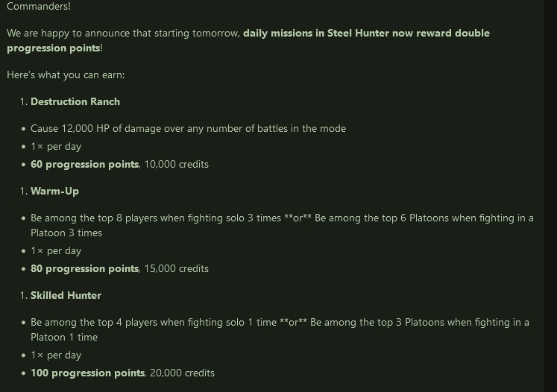Click the "top 8 players" requirement bullet
This screenshot has width=557, height=392.
(282, 225)
